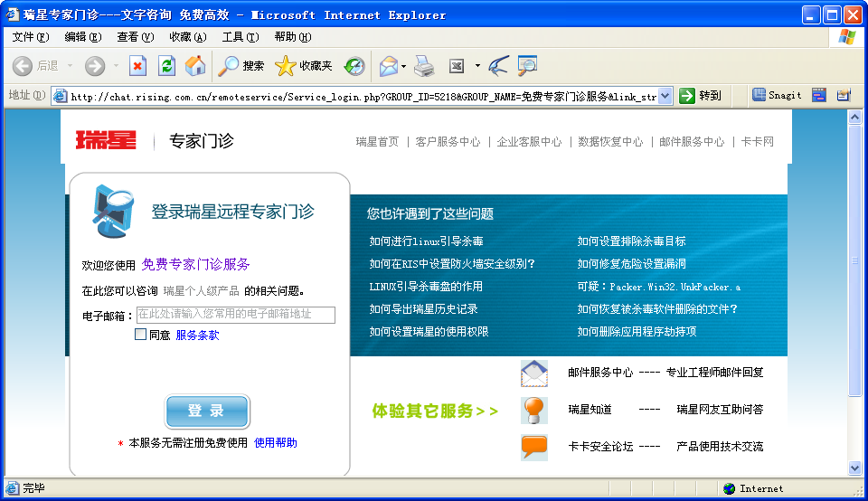Open 如何设置瑞星的使用权限 question
The width and height of the screenshot is (868, 501).
429,332
